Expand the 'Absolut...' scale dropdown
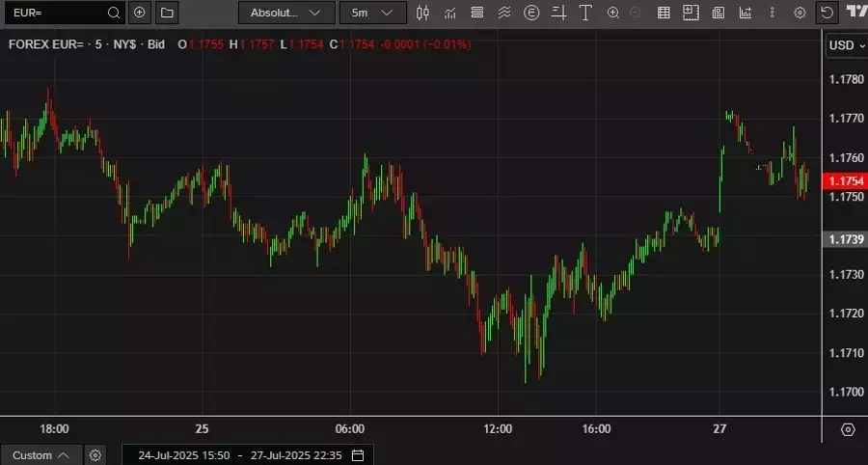The width and height of the screenshot is (868, 465). coord(286,13)
